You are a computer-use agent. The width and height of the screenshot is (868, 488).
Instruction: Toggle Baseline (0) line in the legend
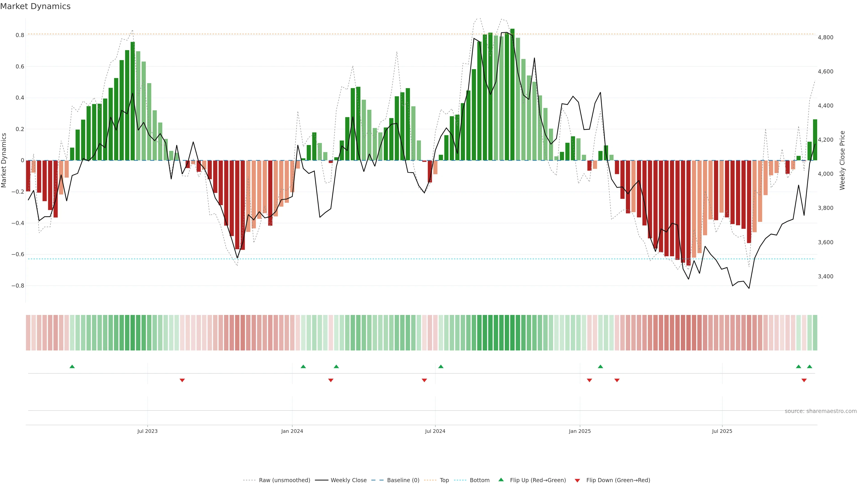(x=403, y=480)
